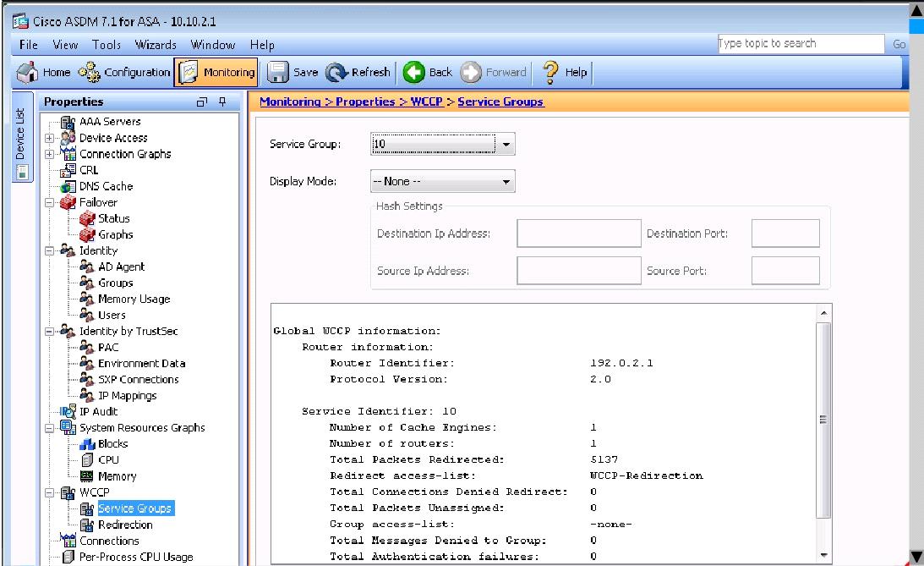Open the Device List side tab
The height and width of the screenshot is (566, 924).
coord(22,137)
